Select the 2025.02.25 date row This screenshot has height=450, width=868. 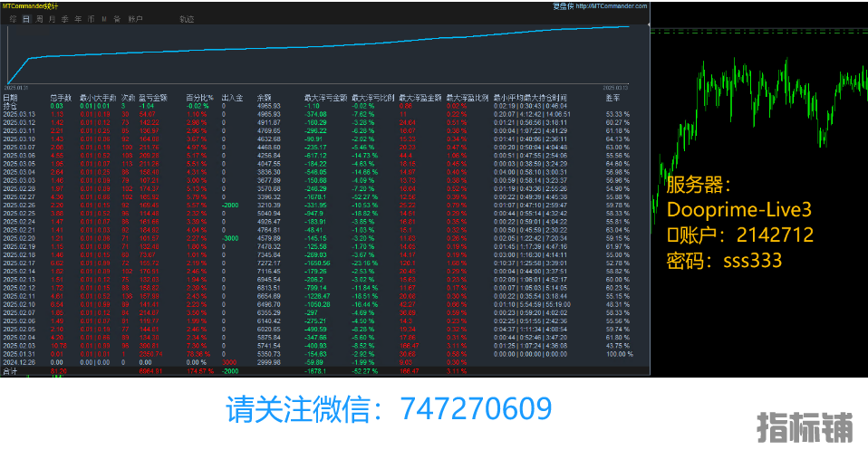tap(325, 213)
